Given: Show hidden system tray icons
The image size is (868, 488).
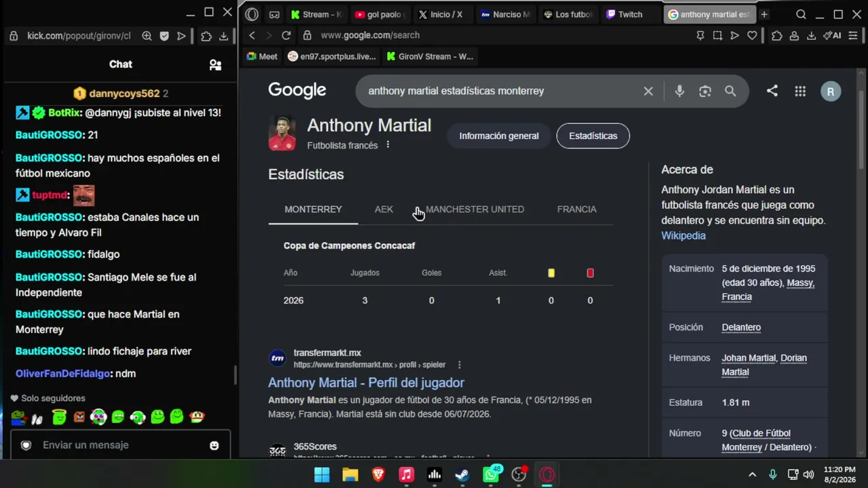Looking at the screenshot, I should coord(752,474).
